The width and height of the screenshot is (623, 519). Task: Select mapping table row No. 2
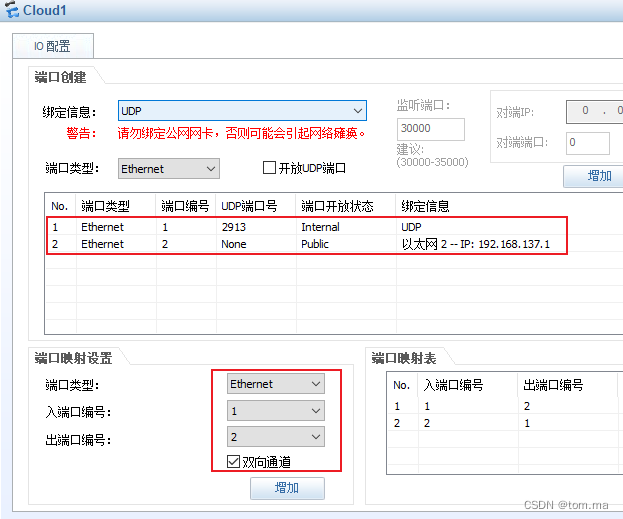point(505,423)
